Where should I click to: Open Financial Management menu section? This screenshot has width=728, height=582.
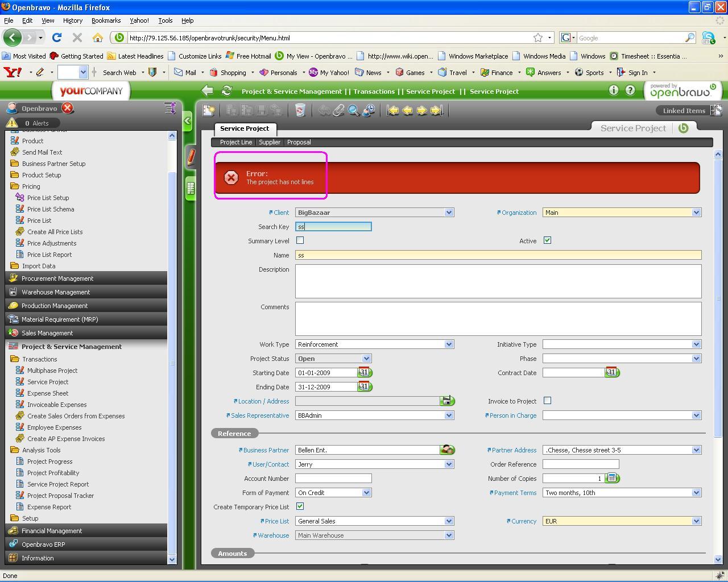tap(86, 531)
